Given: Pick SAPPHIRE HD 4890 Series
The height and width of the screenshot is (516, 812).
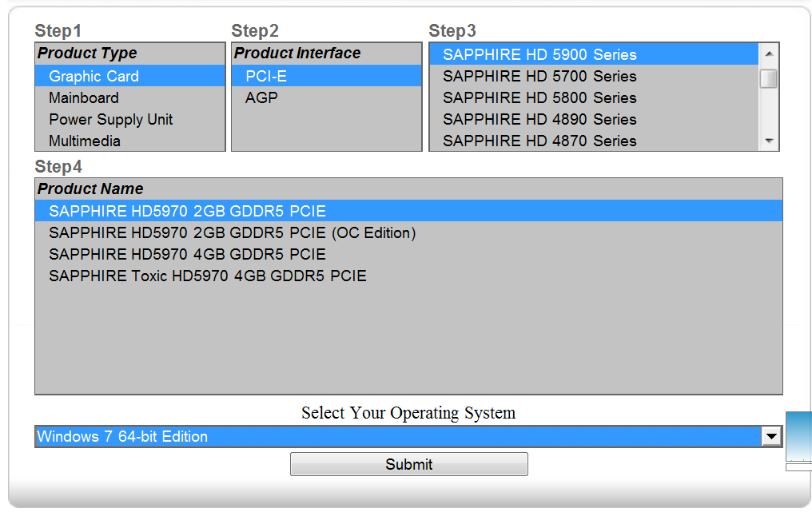Looking at the screenshot, I should pyautogui.click(x=594, y=120).
